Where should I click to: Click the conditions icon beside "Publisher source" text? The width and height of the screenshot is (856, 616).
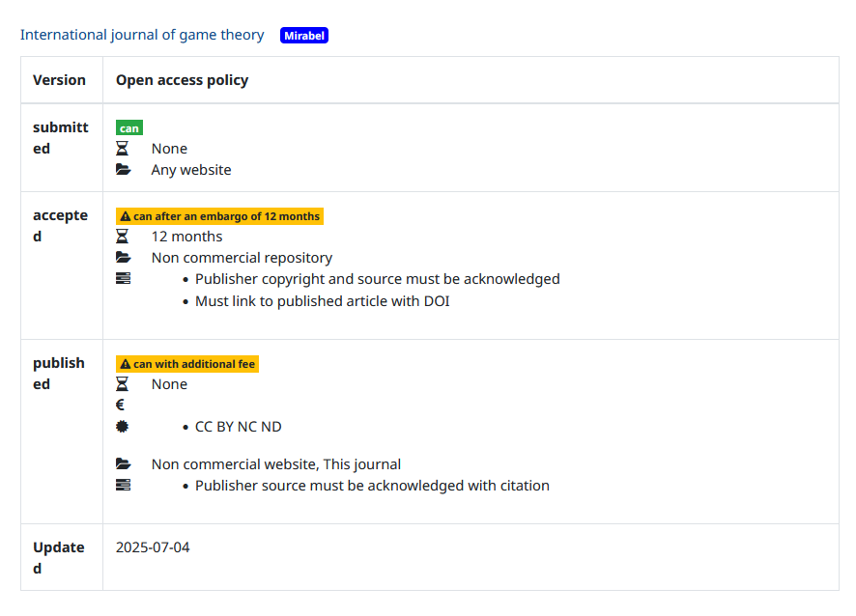pos(123,486)
